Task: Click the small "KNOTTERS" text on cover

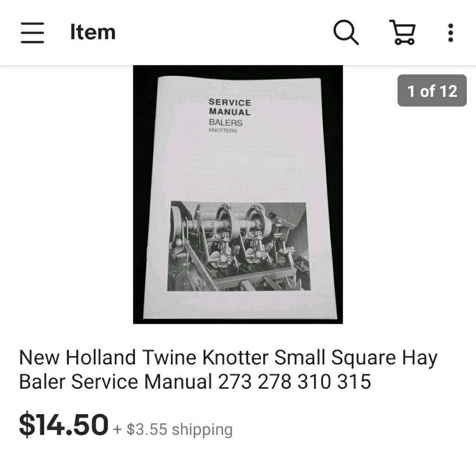Action: (223, 130)
